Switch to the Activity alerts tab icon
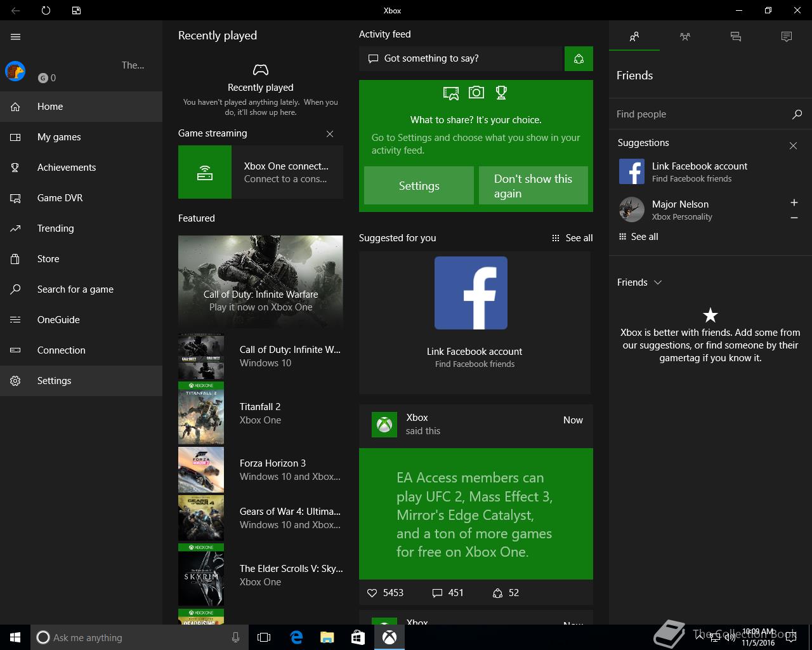Screen dimensions: 812x650 (787, 37)
